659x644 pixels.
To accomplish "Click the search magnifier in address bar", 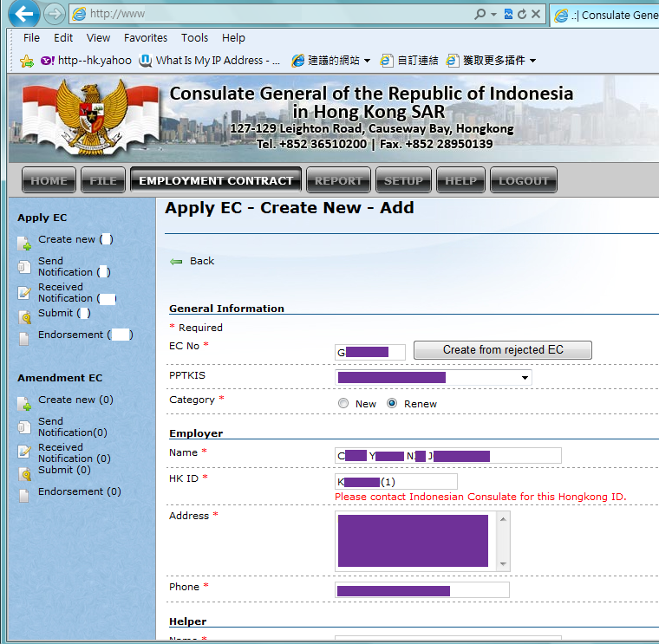I will pos(480,14).
